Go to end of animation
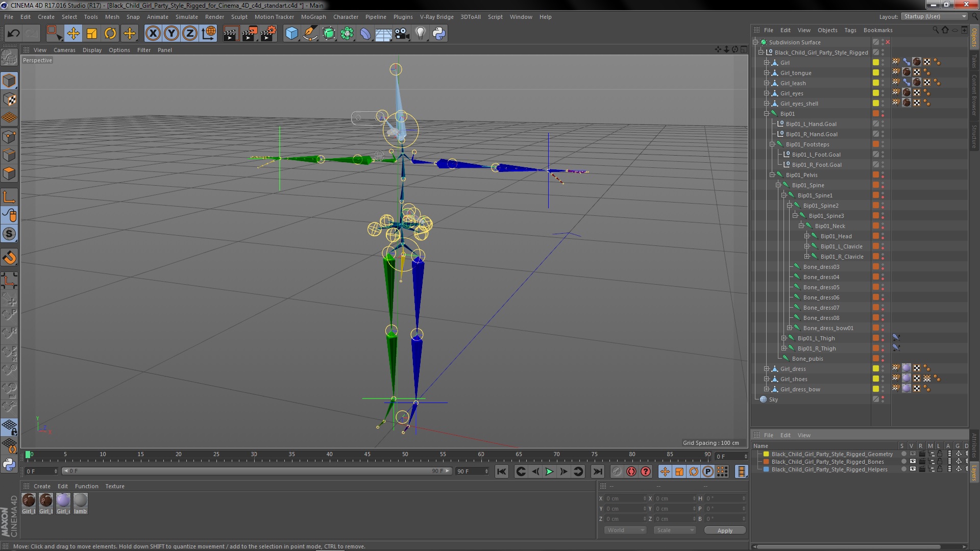Screen dimensions: 980x551 [x=597, y=472]
